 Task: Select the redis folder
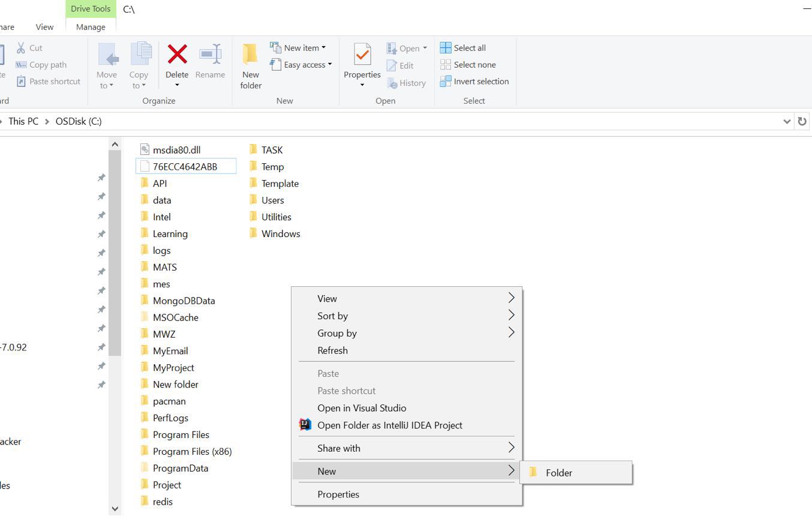[156, 502]
